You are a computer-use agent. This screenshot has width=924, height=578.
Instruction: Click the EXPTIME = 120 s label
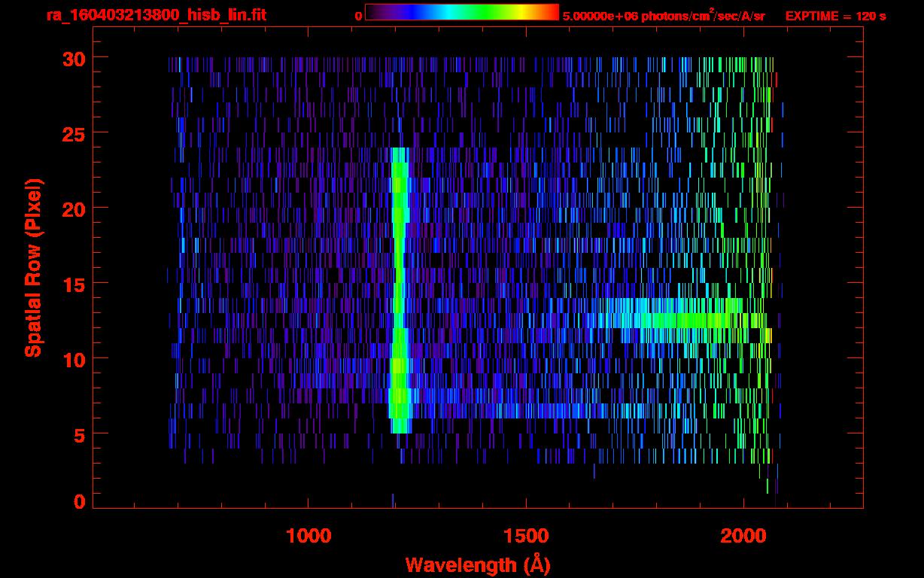[835, 16]
